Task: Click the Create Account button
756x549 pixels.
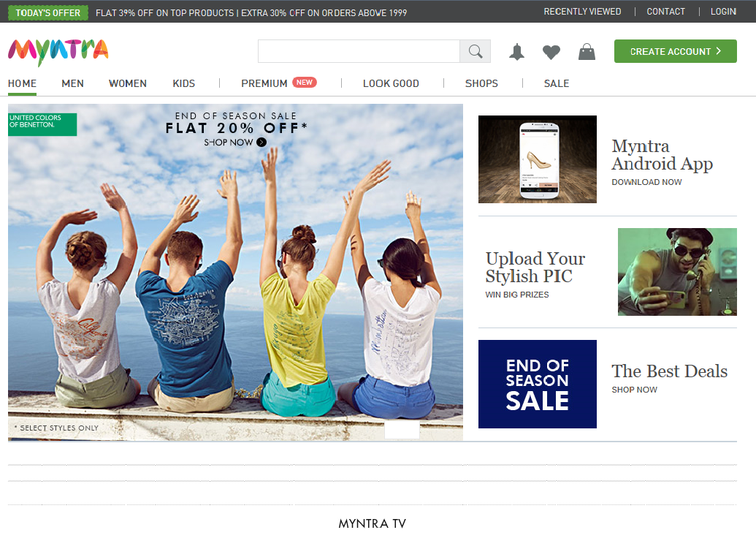Action: click(x=675, y=51)
